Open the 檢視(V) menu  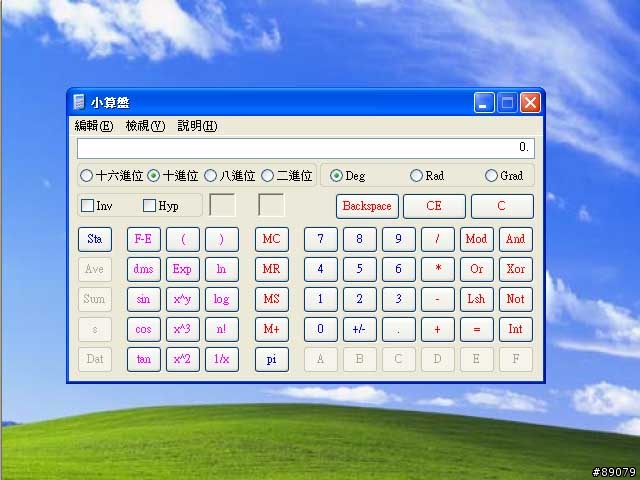click(x=145, y=126)
